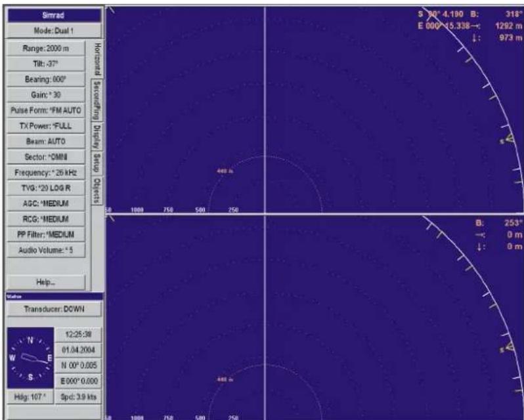Viewport: 524px width, 420px height.
Task: Click upper view 250 range scale label
Action: click(x=233, y=209)
